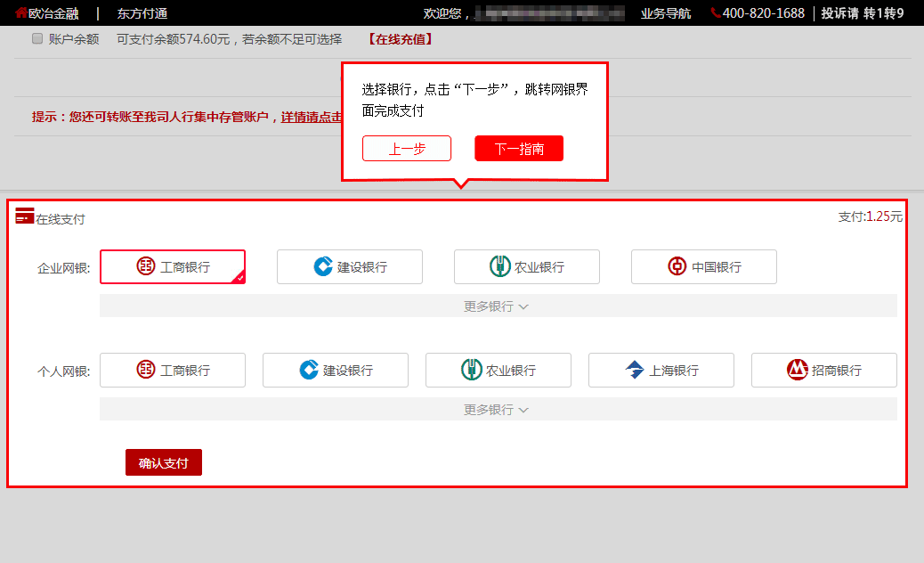Viewport: 924px width, 563px height.
Task: Choose enterprise 建设银行 bank logo
Action: coord(322,266)
